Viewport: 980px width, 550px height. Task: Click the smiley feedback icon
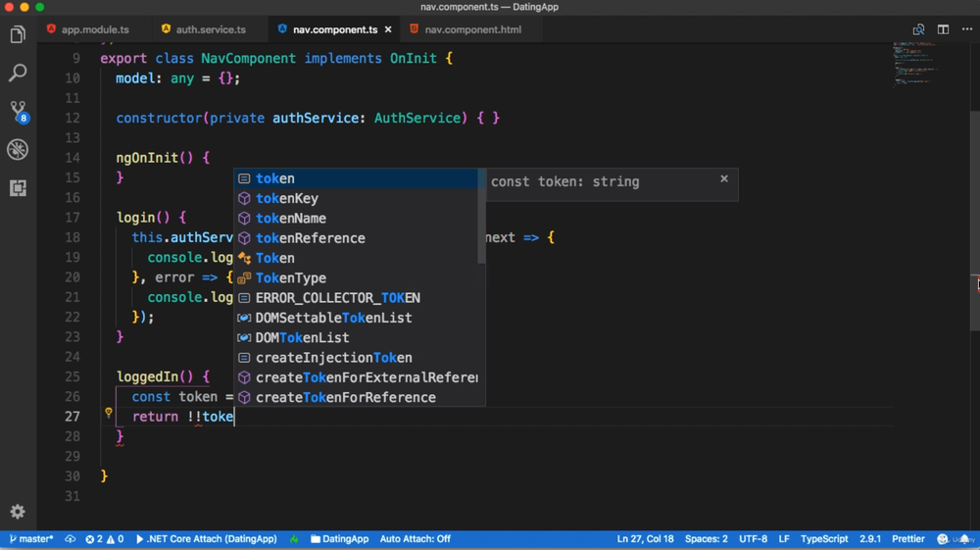[x=943, y=539]
